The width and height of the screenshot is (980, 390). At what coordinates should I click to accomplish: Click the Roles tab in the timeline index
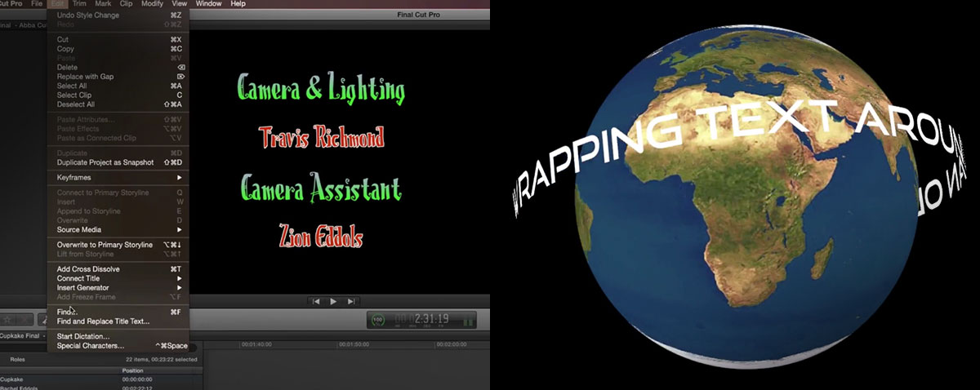point(17,359)
